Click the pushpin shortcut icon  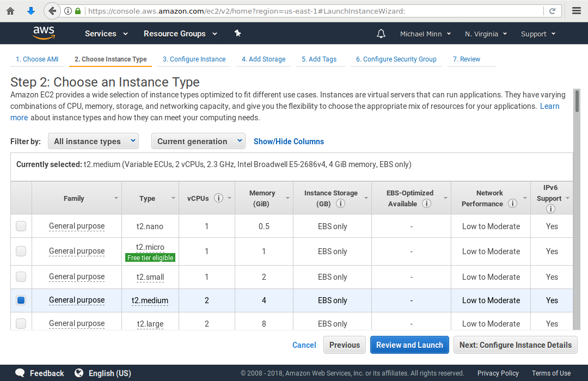pos(237,33)
